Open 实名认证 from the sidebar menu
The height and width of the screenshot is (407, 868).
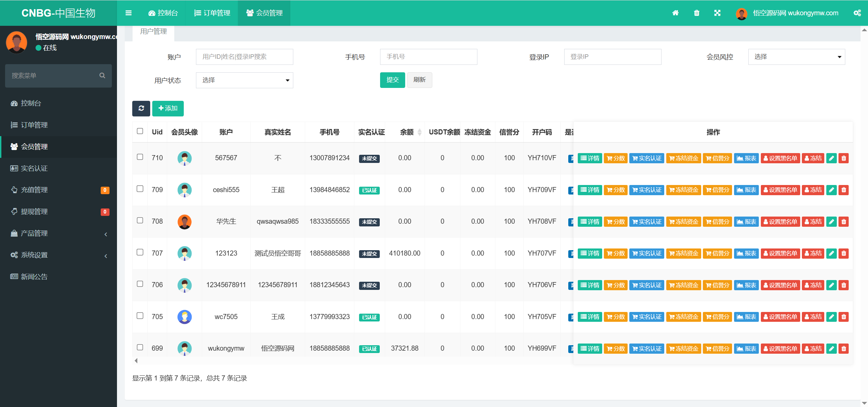click(34, 168)
